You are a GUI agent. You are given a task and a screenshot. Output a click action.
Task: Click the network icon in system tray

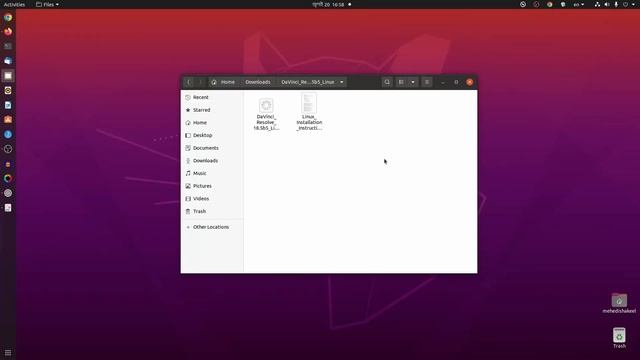(x=597, y=4)
